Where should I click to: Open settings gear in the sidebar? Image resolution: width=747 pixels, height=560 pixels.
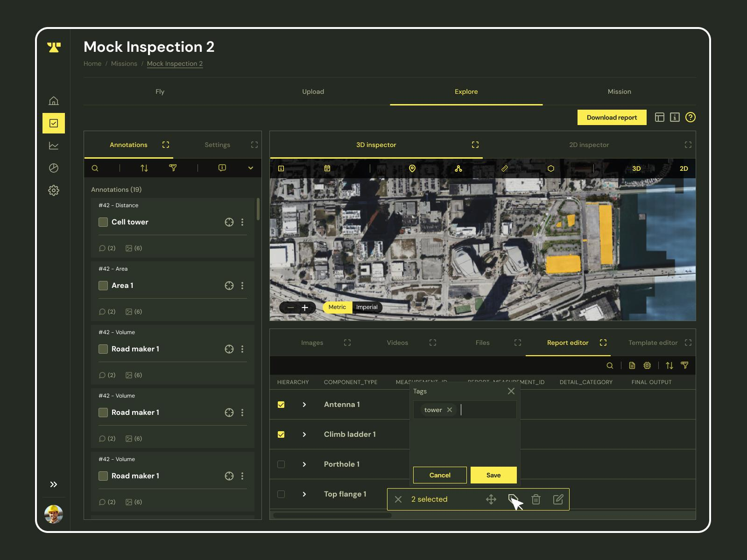point(54,190)
